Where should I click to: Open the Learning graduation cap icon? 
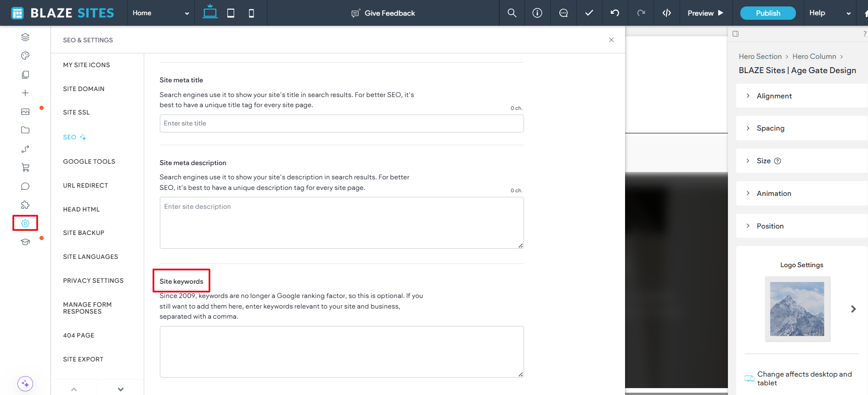(25, 242)
